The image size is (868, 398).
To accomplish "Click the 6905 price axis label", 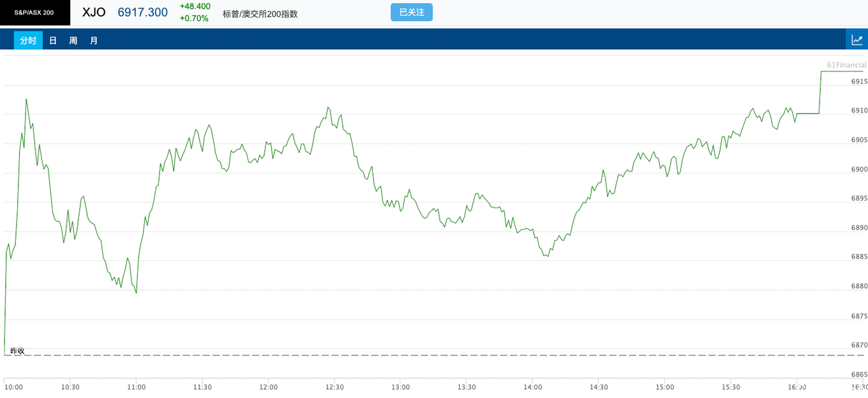I will coord(859,140).
